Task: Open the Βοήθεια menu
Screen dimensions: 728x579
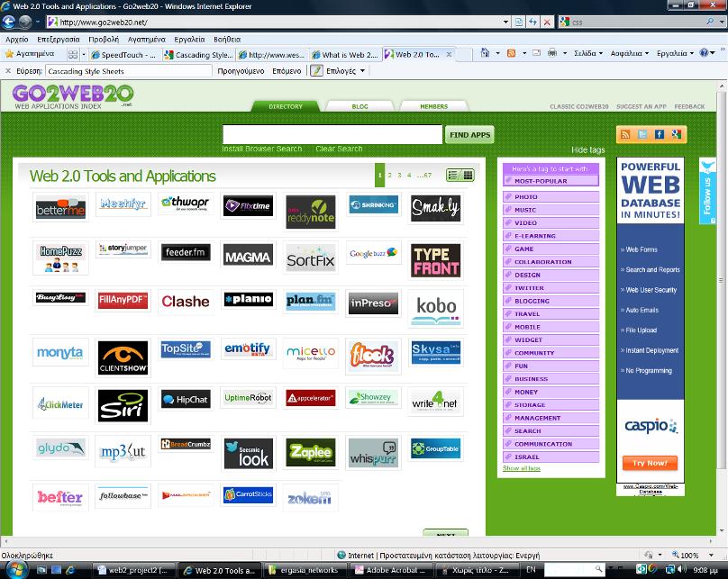Action: pyautogui.click(x=227, y=40)
